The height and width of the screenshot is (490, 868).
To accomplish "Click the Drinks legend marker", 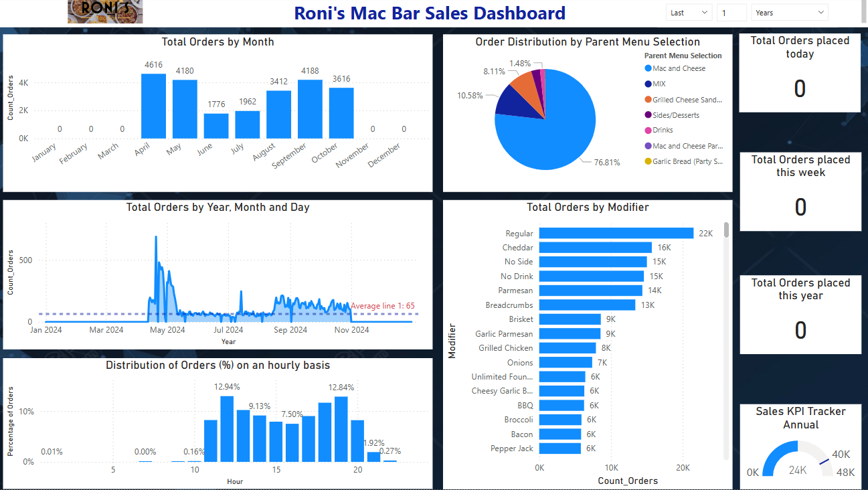I will 648,130.
